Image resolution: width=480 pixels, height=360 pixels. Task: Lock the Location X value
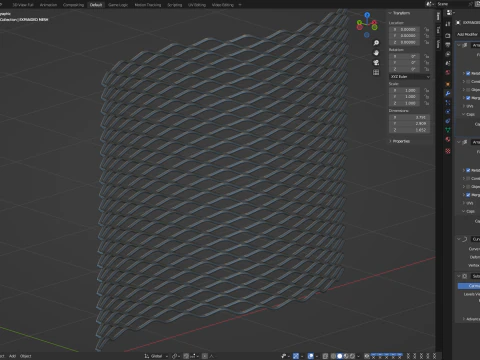click(x=426, y=29)
